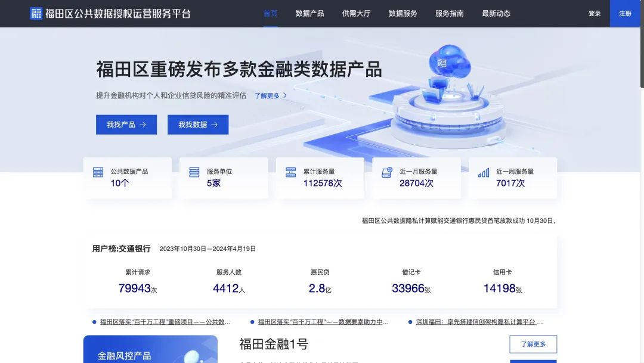Image resolution: width=644 pixels, height=363 pixels.
Task: Click the 了解更多 button beside 福田金融1号
Action: [x=533, y=344]
